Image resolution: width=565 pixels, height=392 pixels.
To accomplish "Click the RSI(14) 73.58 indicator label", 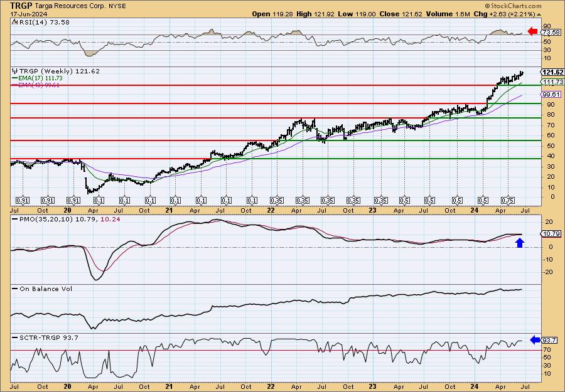I will (x=43, y=22).
